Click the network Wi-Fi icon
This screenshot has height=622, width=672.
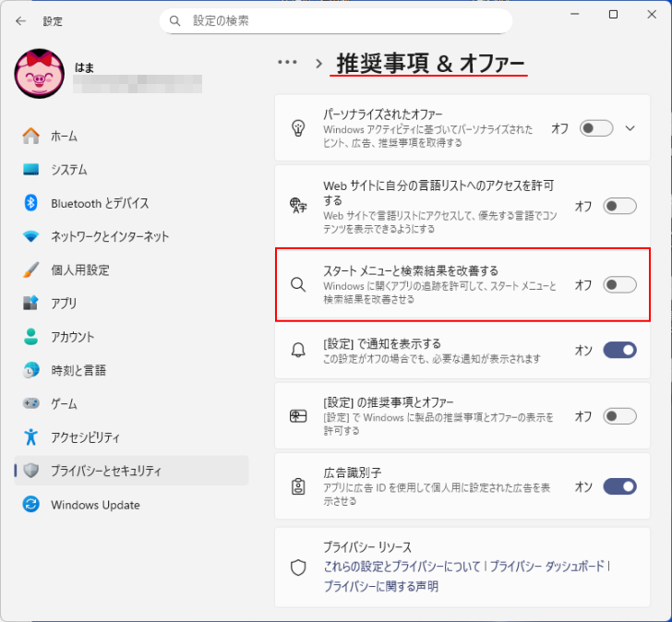pyautogui.click(x=30, y=236)
